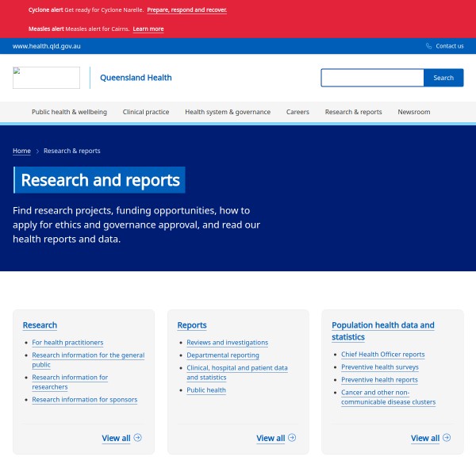Open Chief Health Officer reports link
Screen dimensions: 476x476
coord(382,355)
